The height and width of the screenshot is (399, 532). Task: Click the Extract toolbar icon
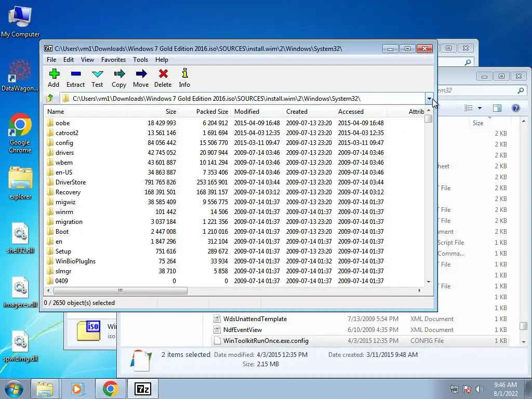75,78
